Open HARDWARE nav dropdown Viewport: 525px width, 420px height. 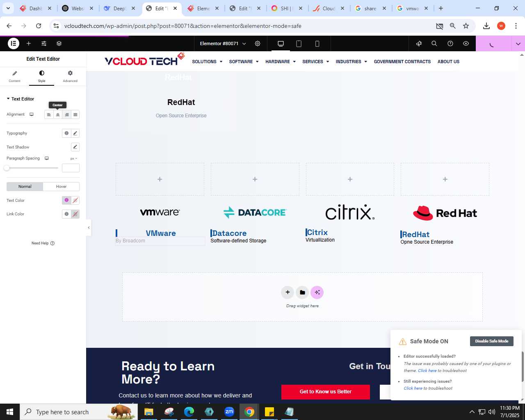coord(281,62)
